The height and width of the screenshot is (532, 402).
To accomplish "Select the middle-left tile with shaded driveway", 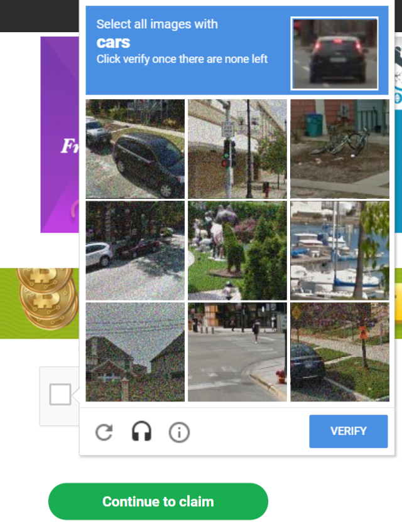I will tap(135, 251).
